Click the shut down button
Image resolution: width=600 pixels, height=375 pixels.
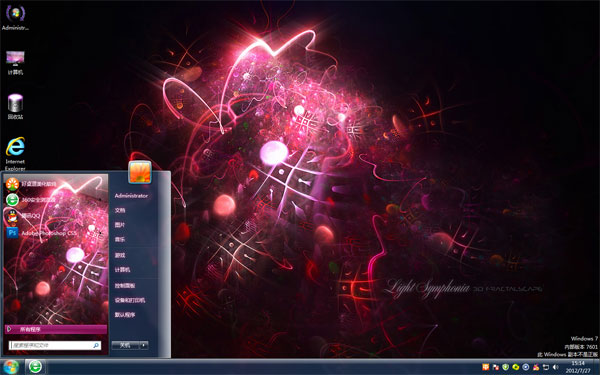[126, 345]
